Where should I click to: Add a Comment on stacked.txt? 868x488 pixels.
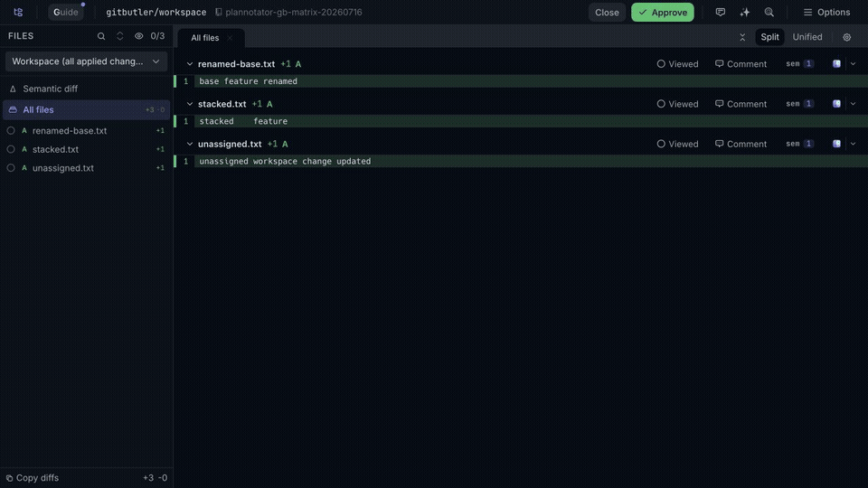741,104
